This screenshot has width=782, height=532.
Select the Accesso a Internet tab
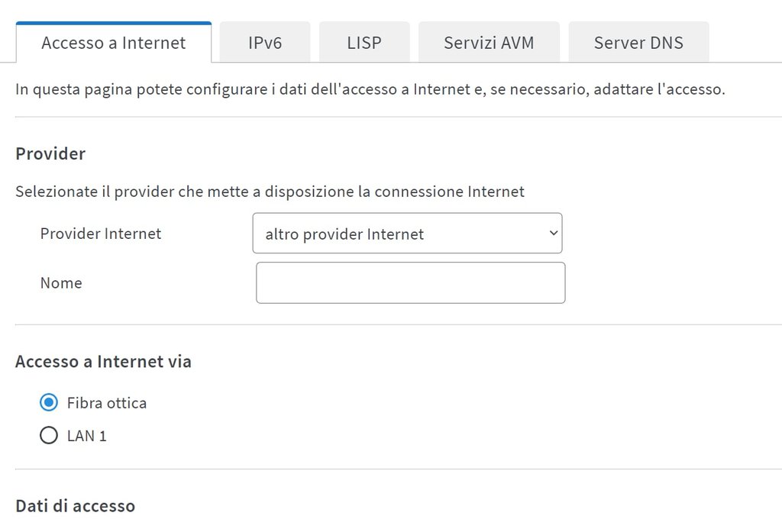point(113,43)
